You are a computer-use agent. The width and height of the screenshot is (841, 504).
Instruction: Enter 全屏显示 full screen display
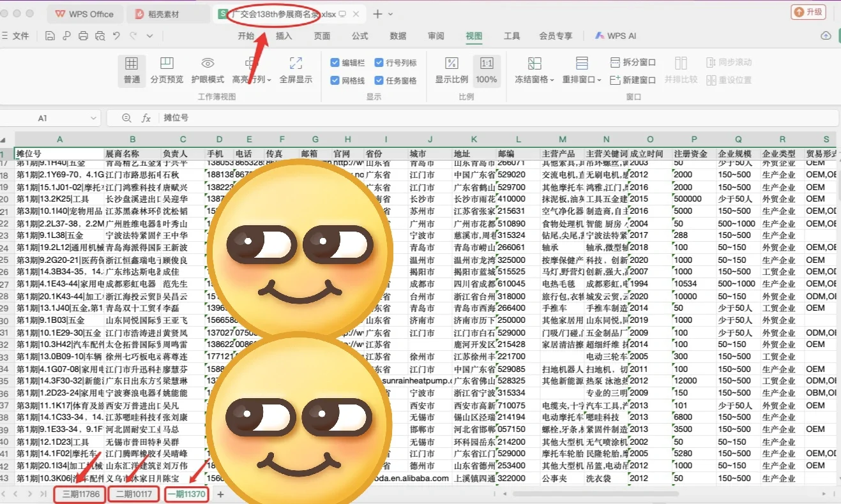296,70
